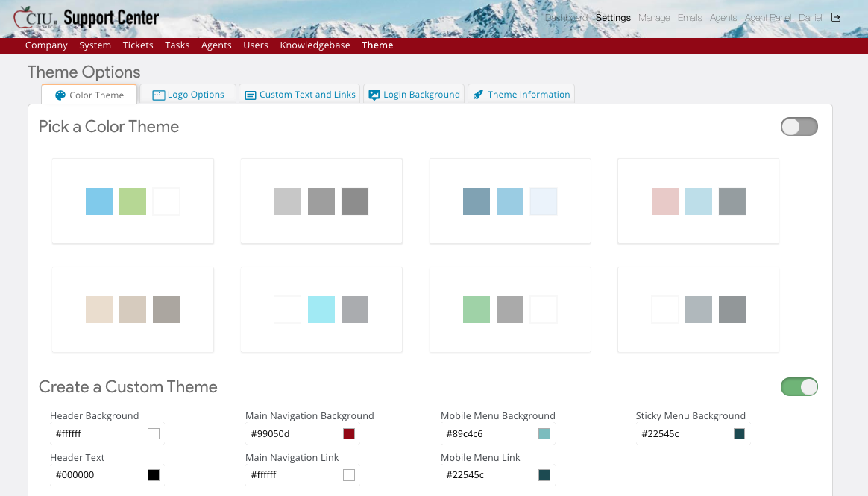868x496 pixels.
Task: Click the Login Background image icon
Action: (374, 95)
